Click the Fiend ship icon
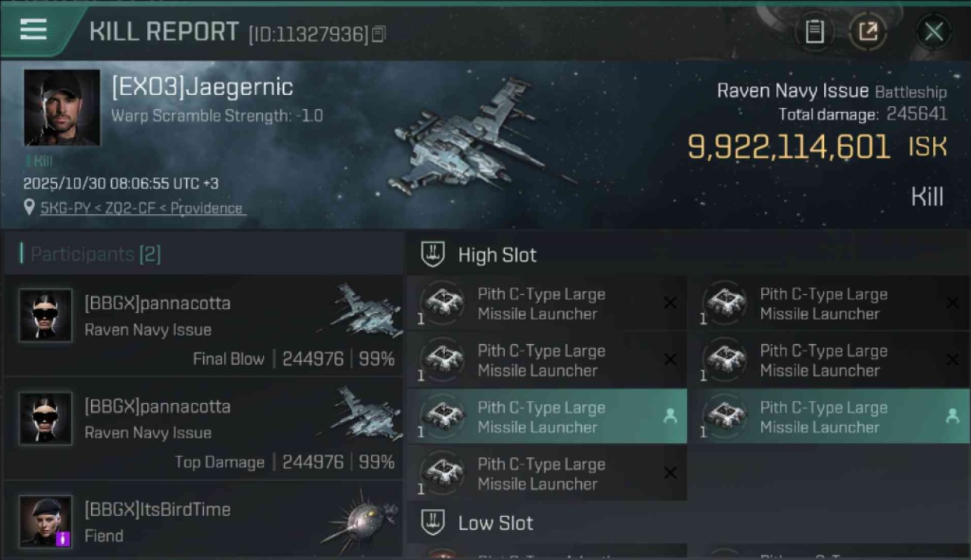 (360, 519)
